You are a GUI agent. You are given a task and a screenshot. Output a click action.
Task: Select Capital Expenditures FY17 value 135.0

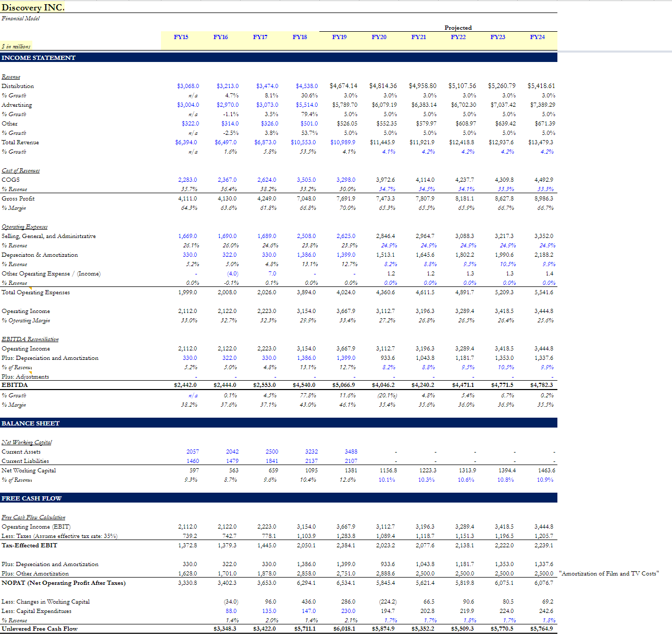(269, 611)
